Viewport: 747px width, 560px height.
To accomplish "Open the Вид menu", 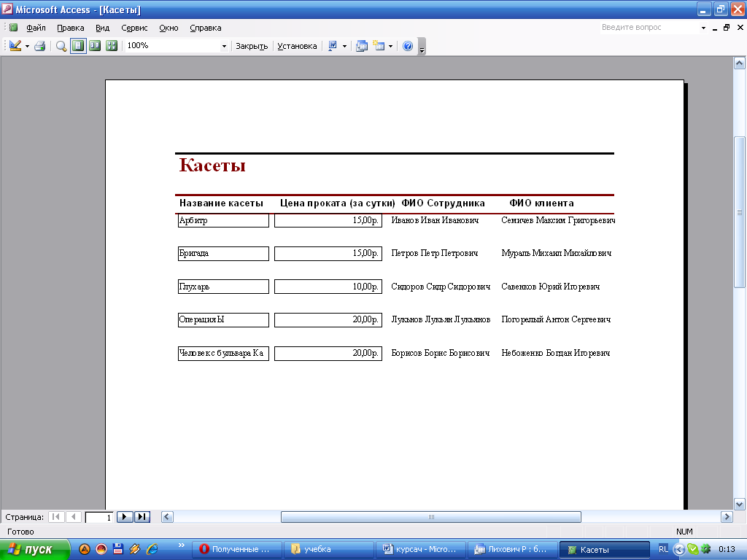I will 102,28.
